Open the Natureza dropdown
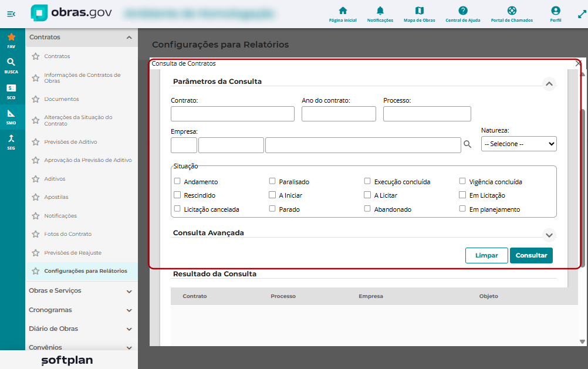The image size is (588, 369). point(519,144)
